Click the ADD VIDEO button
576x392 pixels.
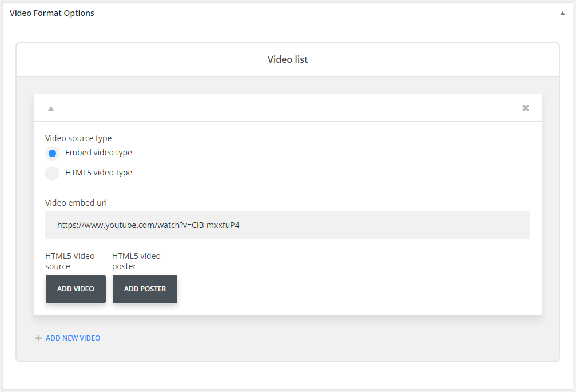(76, 289)
